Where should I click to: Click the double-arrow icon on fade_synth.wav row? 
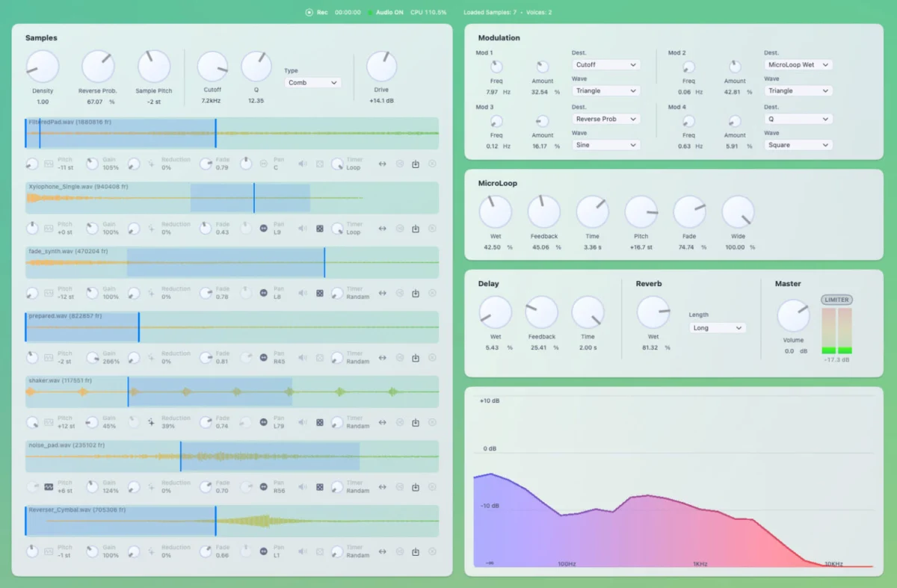[382, 294]
